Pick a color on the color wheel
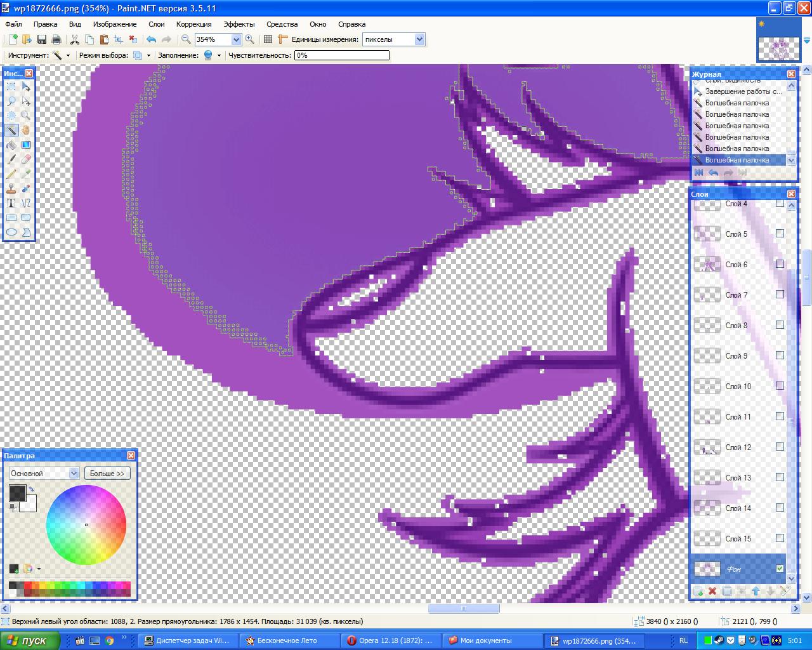The width and height of the screenshot is (812, 650). (86, 525)
